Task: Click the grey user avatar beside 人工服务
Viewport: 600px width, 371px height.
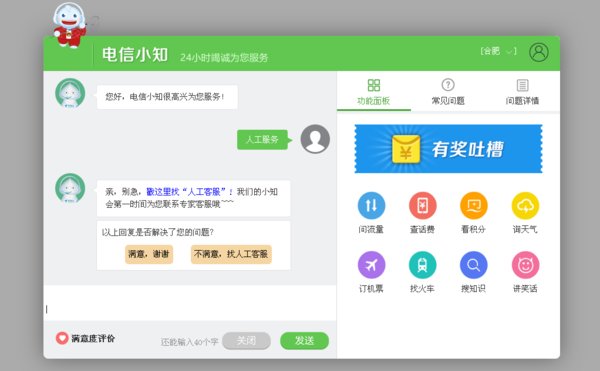Action: point(315,139)
